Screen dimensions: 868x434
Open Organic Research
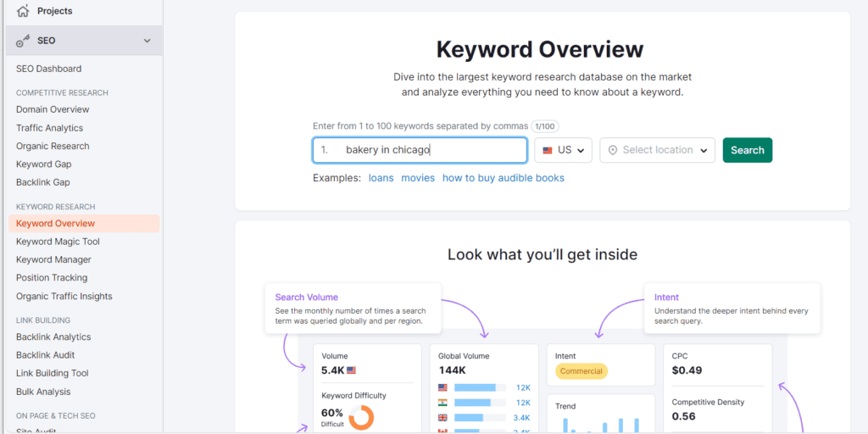[53, 146]
